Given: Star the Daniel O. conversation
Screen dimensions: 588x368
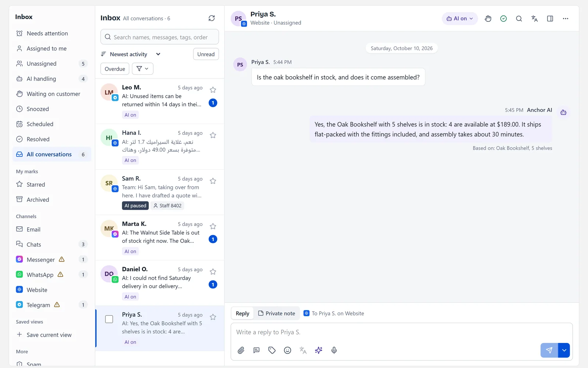Looking at the screenshot, I should coord(213,272).
